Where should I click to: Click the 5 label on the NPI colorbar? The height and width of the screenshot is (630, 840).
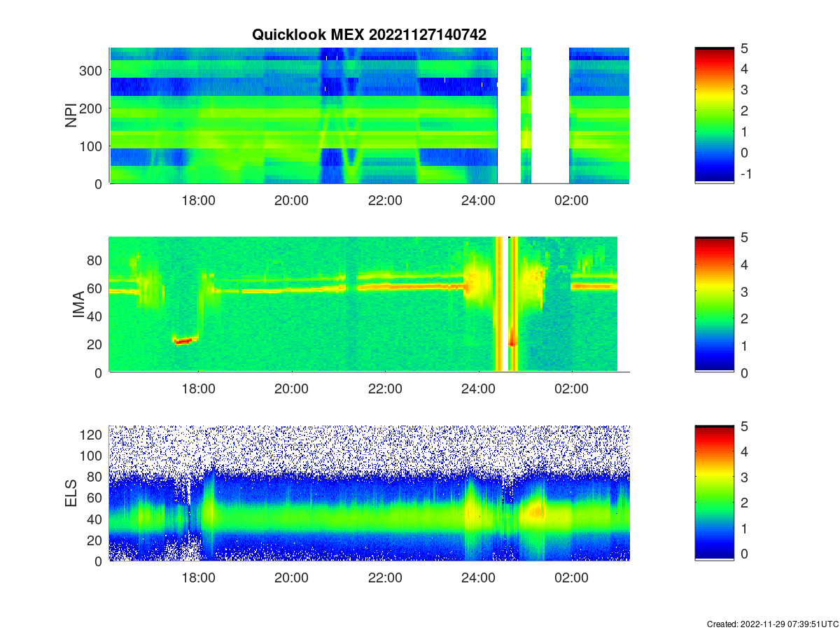744,48
